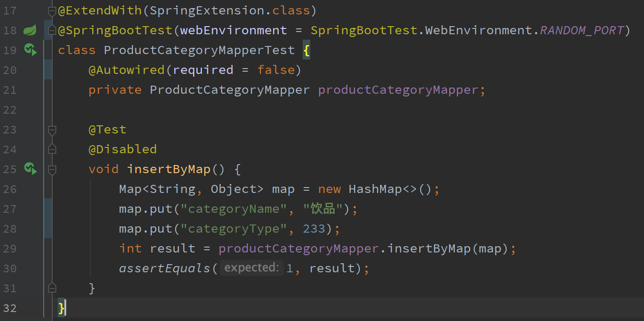
Task: Click line number 22 in the gutter
Action: [9, 110]
